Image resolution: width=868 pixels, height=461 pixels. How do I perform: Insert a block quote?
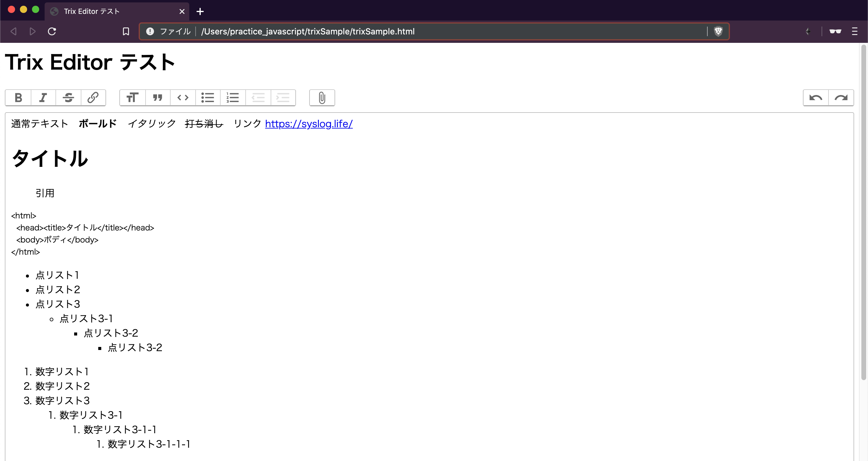(158, 98)
